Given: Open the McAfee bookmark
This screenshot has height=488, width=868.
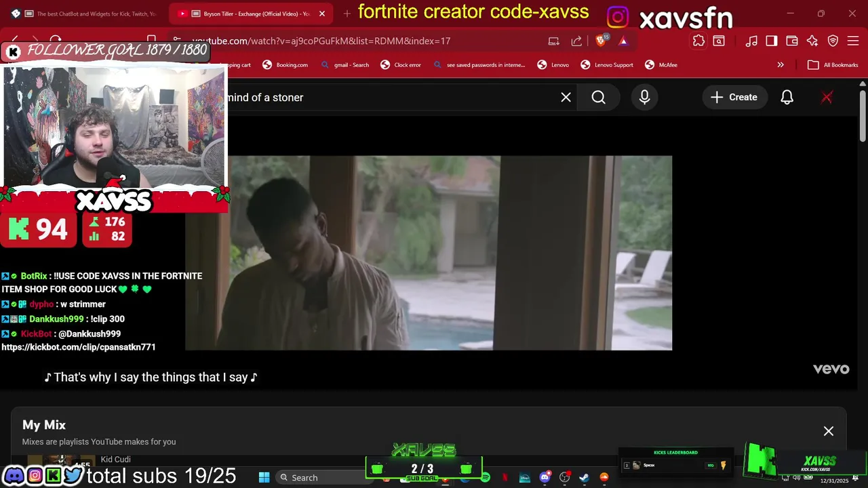Looking at the screenshot, I should (661, 65).
